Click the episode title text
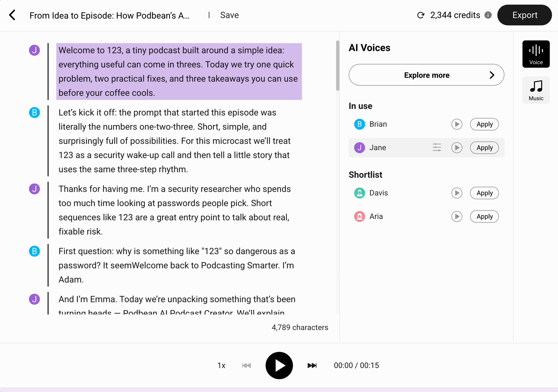Viewport: 558px width, 392px height. tap(109, 15)
